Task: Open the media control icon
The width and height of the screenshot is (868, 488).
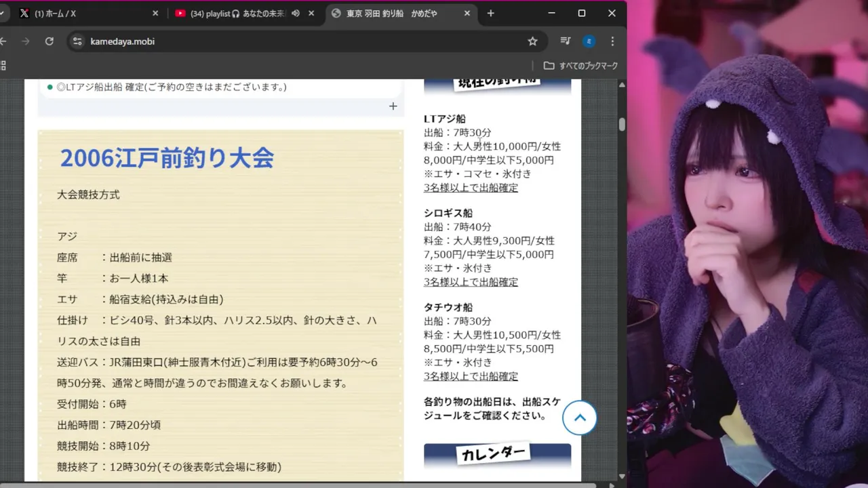Action: (565, 41)
